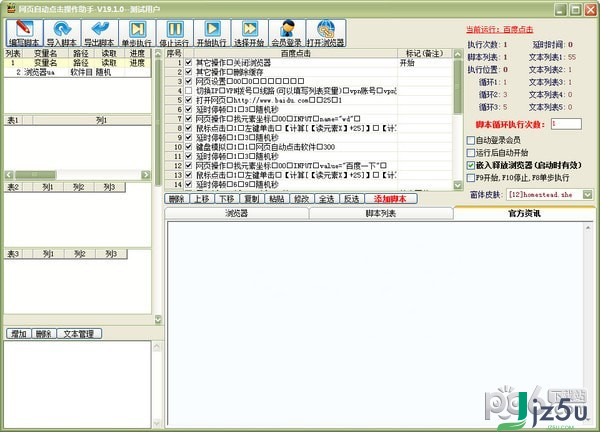The image size is (600, 432).
Task: Click the 表3 table header cell
Action: tap(14, 254)
